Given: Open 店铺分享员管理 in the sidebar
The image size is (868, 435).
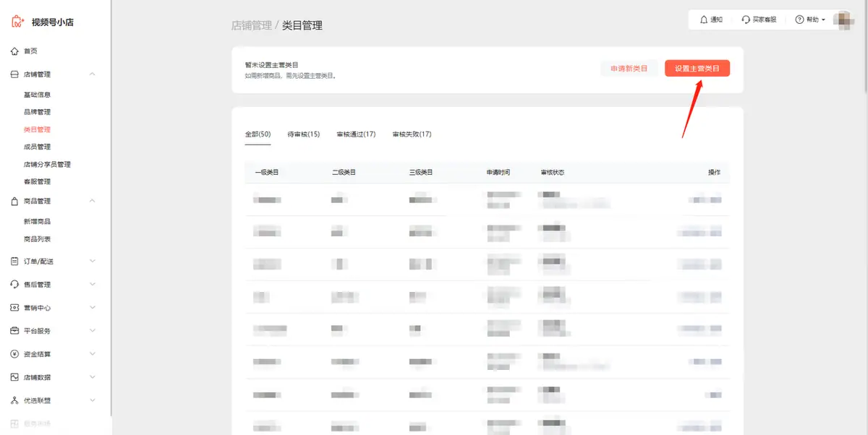Looking at the screenshot, I should tap(47, 164).
